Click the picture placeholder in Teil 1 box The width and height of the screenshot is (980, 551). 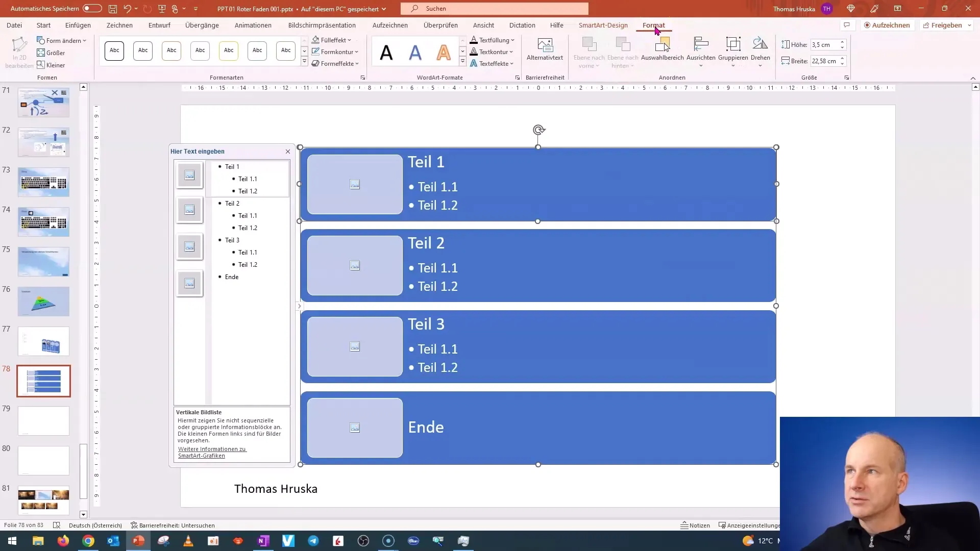(x=355, y=184)
